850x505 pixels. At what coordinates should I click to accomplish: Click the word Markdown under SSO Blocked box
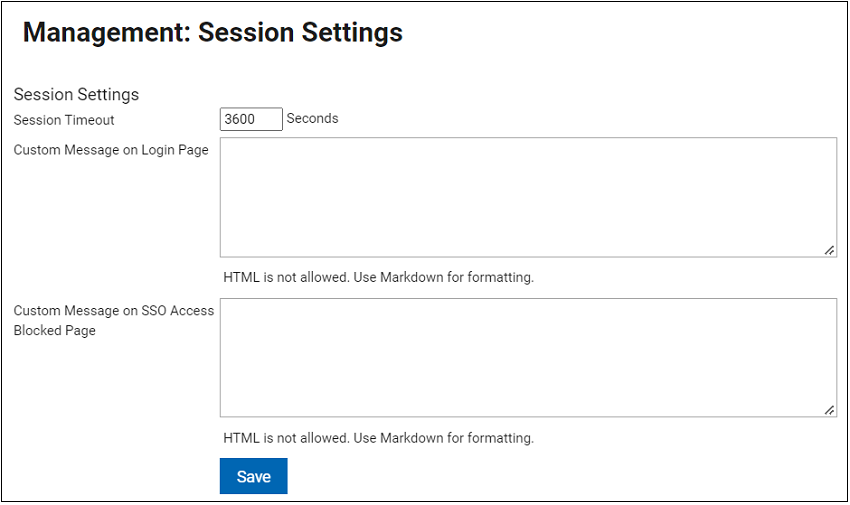pos(412,438)
